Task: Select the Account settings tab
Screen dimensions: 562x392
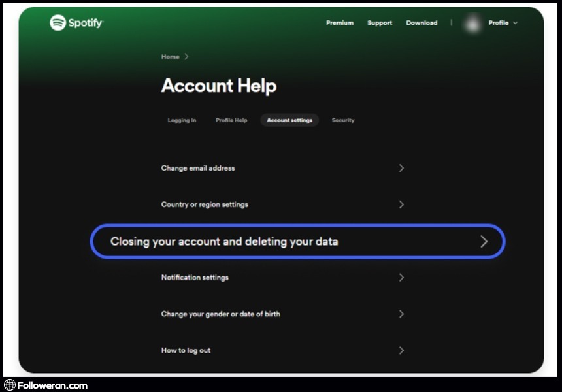Action: point(289,120)
